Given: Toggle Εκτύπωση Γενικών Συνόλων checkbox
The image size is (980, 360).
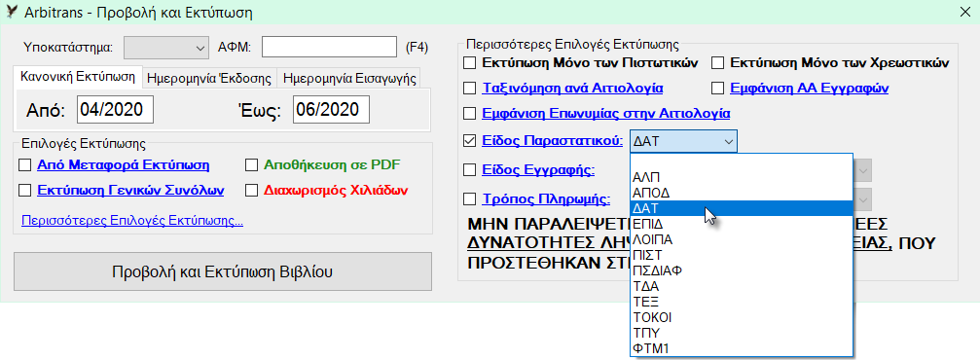Looking at the screenshot, I should tap(25, 190).
